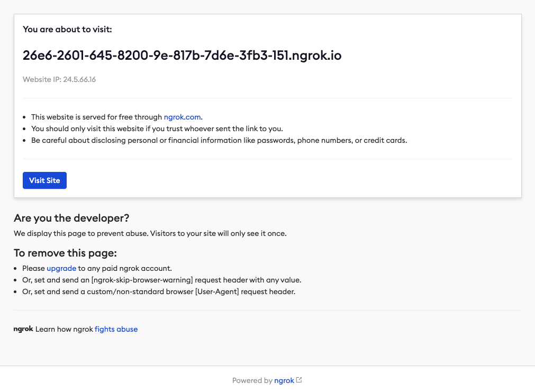This screenshot has height=392, width=535.
Task: Click the blue Visit Site button
Action: pyautogui.click(x=44, y=180)
